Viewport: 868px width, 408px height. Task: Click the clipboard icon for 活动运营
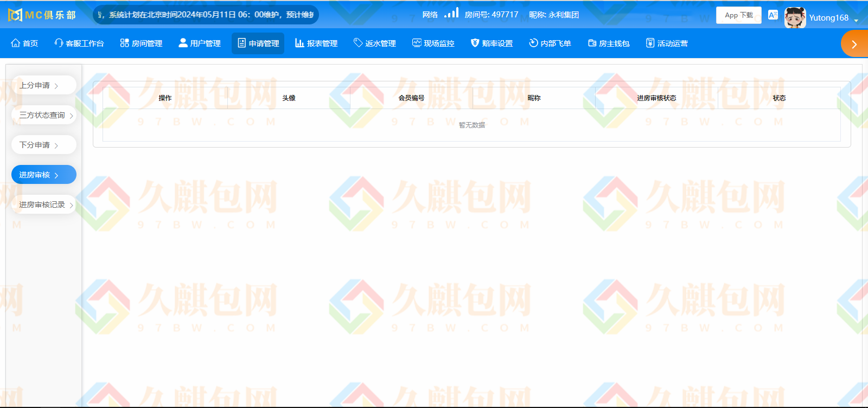point(650,43)
